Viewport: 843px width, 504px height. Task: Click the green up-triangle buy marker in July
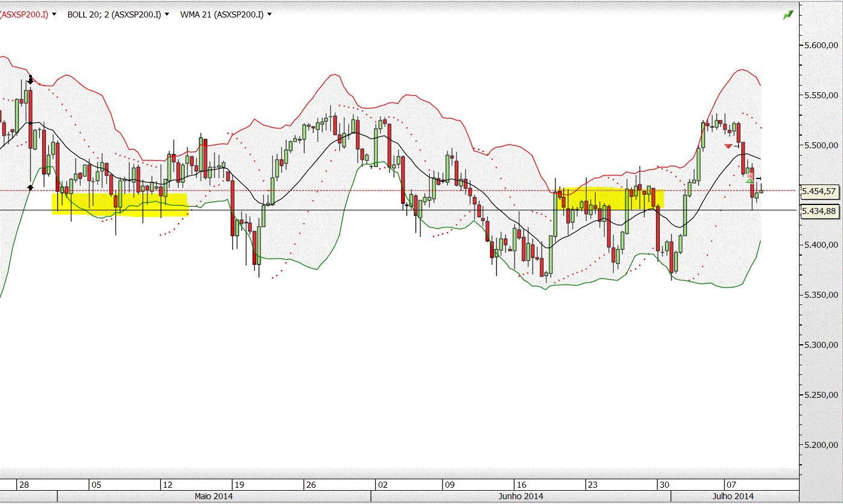750,181
